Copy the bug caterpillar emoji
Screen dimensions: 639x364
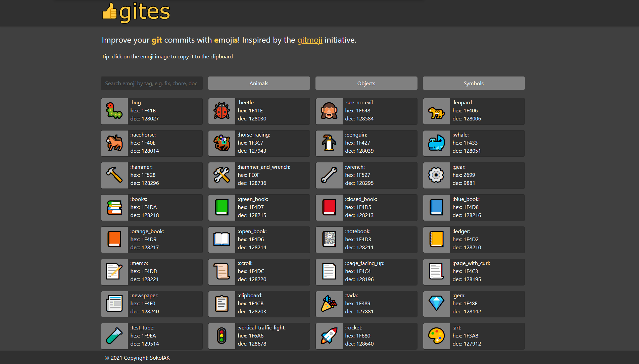(114, 111)
